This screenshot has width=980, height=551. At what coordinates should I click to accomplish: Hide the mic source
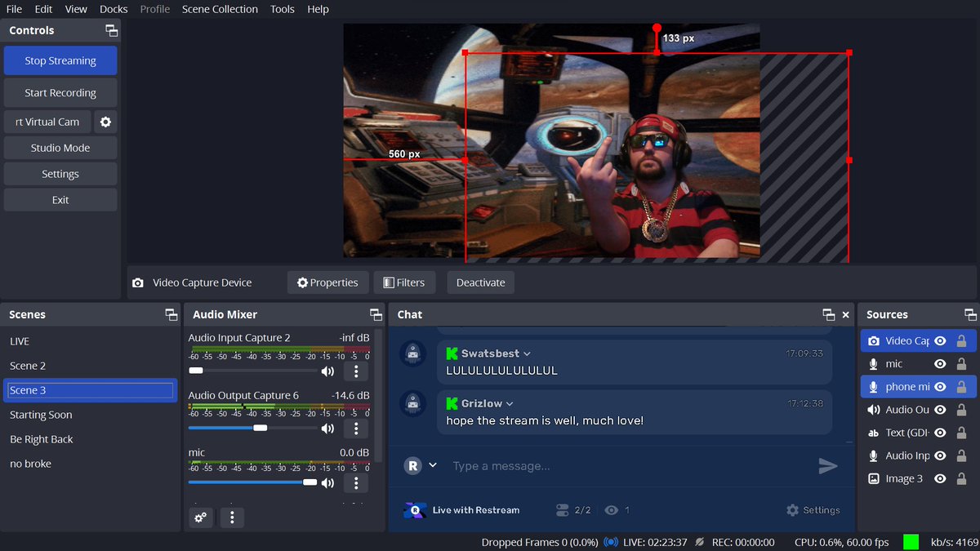[x=940, y=363]
